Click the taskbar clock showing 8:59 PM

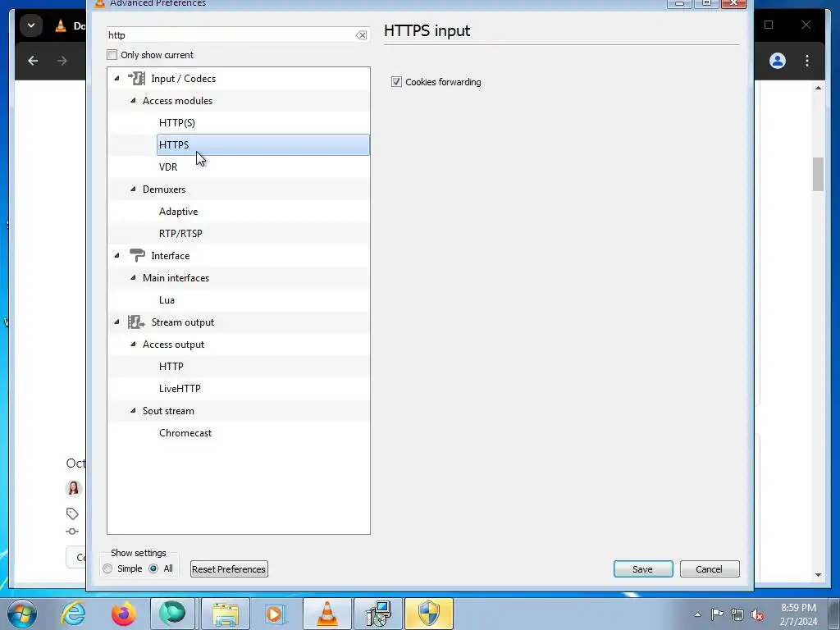[798, 614]
